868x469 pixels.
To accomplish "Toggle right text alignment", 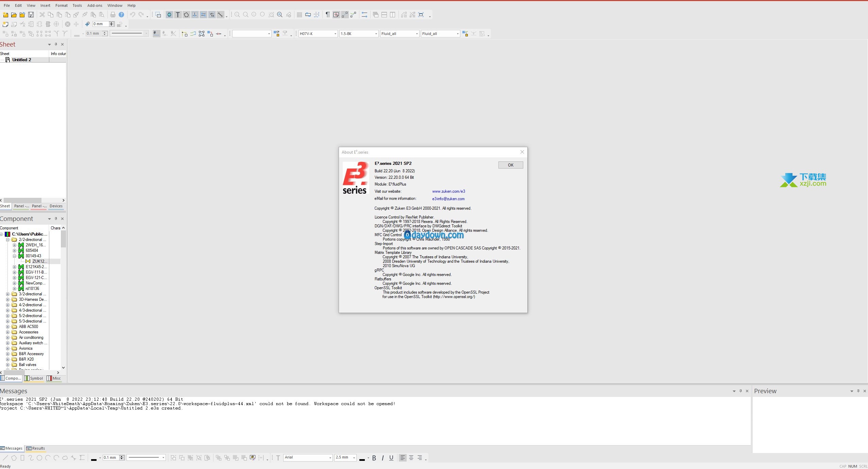I will (420, 458).
